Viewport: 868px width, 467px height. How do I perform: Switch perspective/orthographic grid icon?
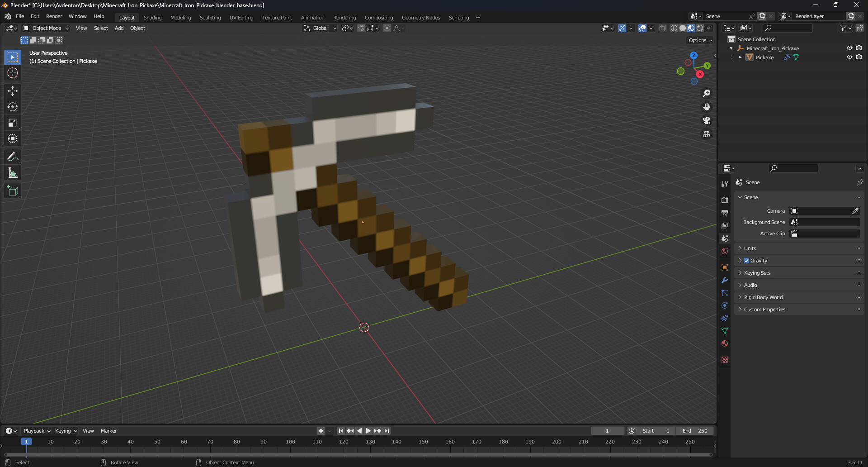707,134
